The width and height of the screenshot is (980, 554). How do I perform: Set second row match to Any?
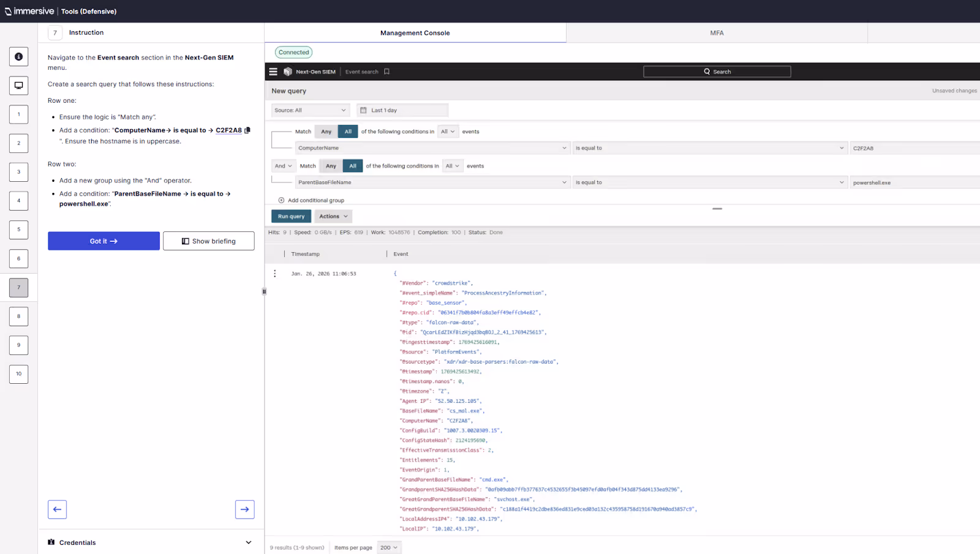click(x=331, y=166)
